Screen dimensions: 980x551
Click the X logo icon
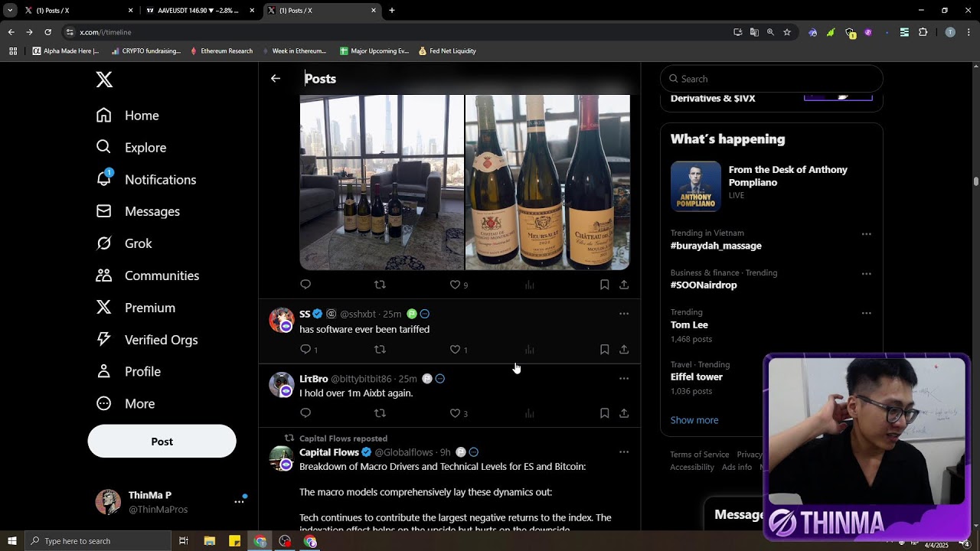(x=104, y=79)
